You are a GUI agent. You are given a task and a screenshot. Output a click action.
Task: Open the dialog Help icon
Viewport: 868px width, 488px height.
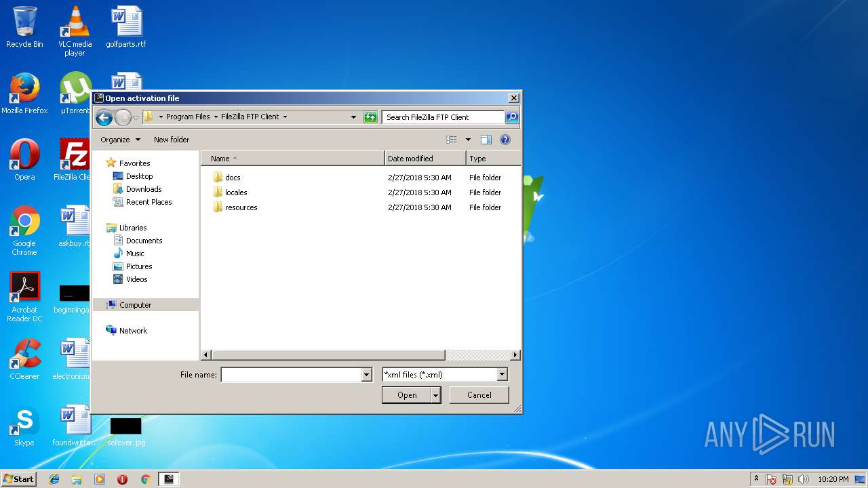click(505, 140)
